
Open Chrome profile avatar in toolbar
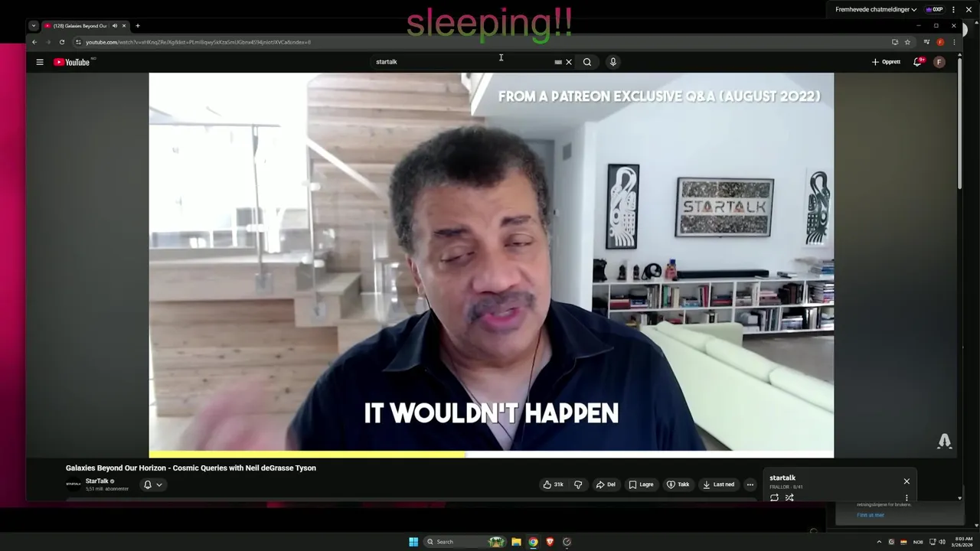tap(940, 42)
